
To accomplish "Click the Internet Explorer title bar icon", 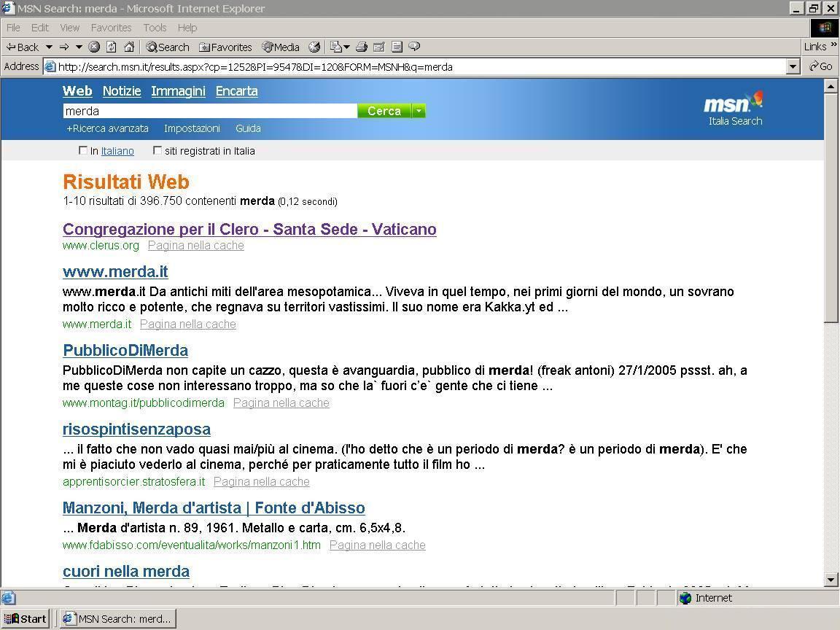I will (x=8, y=8).
